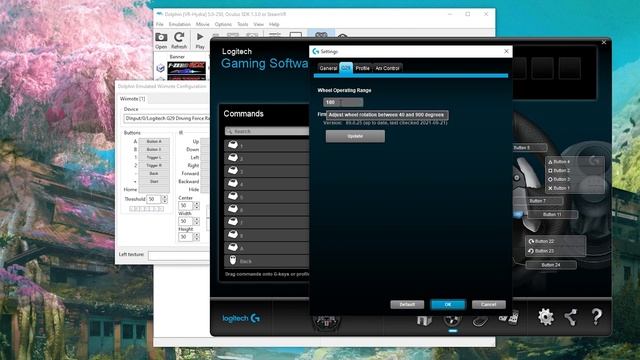Click the Button 24 label on wheel
The height and width of the screenshot is (360, 640).
551,265
